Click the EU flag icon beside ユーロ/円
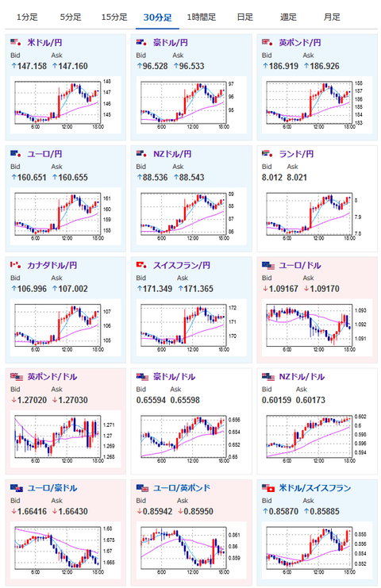381x588 pixels. pos(16,154)
